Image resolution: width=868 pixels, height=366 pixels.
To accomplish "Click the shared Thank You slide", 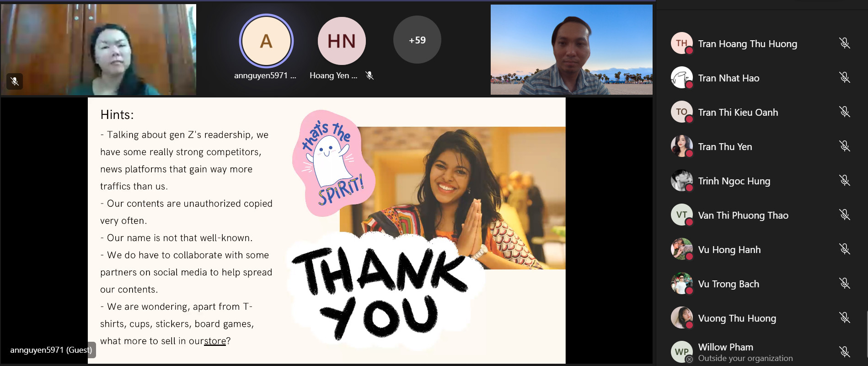I will point(327,231).
